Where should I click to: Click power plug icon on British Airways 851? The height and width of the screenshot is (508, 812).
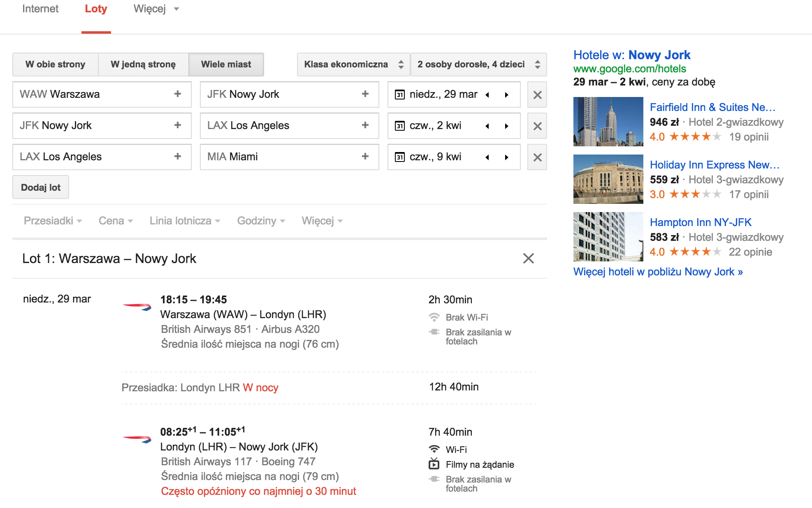click(434, 332)
